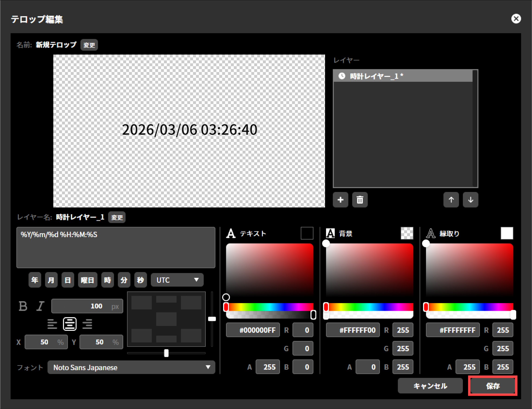The image size is (532, 409).
Task: Open the Noto Sans Japanese font dropdown
Action: [x=131, y=367]
